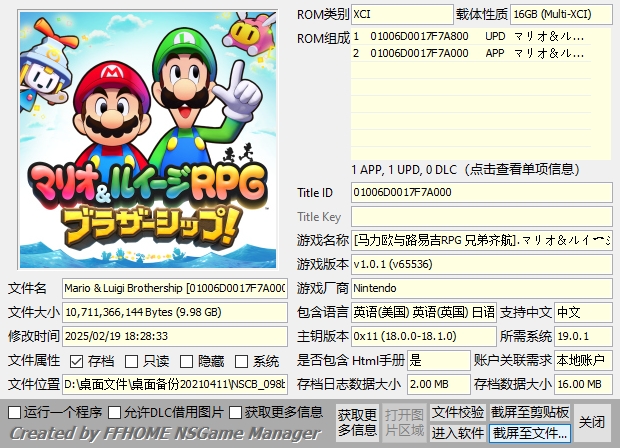Click the 文件位置 file path field
The width and height of the screenshot is (620, 448).
coord(174,384)
